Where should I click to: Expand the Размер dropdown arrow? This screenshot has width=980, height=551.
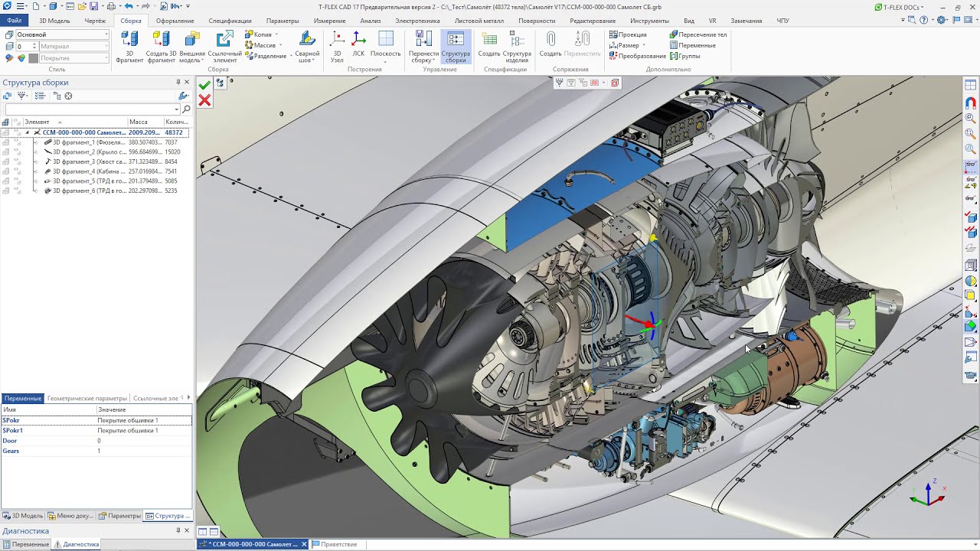click(x=644, y=45)
